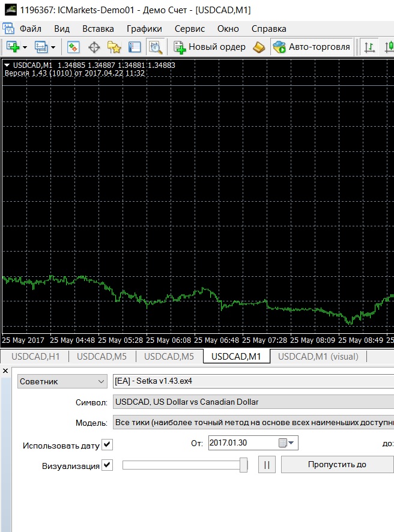Switch to bar chart icon
This screenshot has width=394, height=532.
tap(369, 47)
